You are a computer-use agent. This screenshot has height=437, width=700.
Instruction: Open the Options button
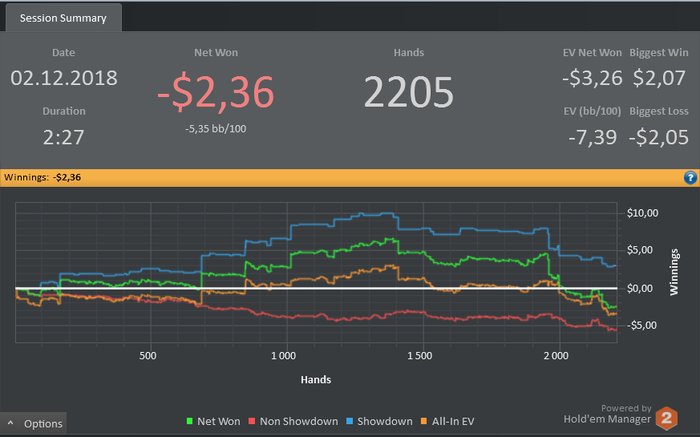pyautogui.click(x=33, y=423)
